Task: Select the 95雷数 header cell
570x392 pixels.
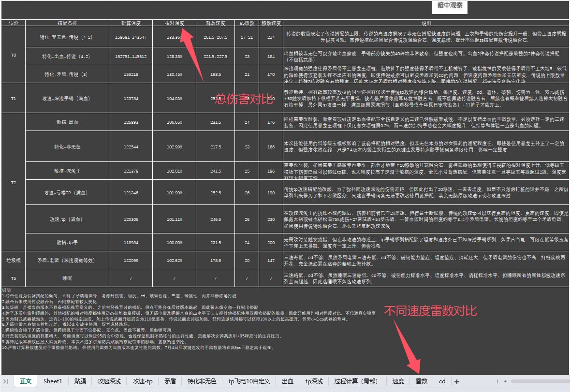Action: click(x=247, y=23)
